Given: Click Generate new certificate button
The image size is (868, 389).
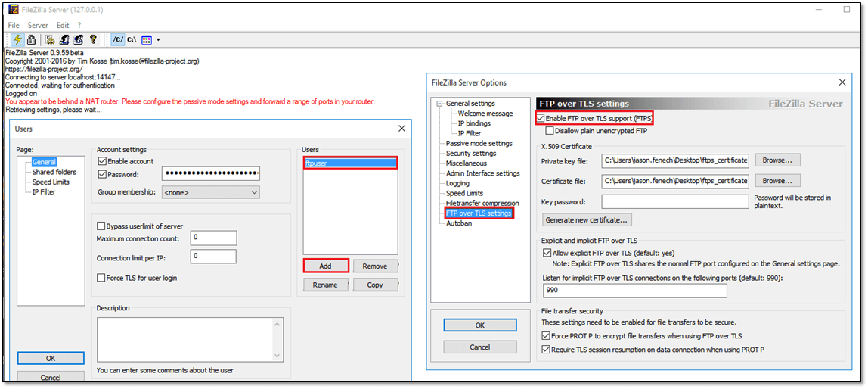Looking at the screenshot, I should coord(587,220).
